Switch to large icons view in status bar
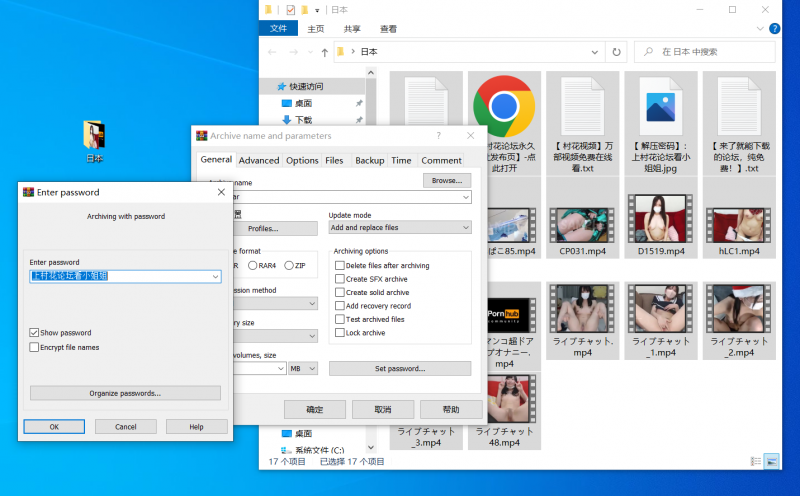This screenshot has height=496, width=800. [x=772, y=461]
